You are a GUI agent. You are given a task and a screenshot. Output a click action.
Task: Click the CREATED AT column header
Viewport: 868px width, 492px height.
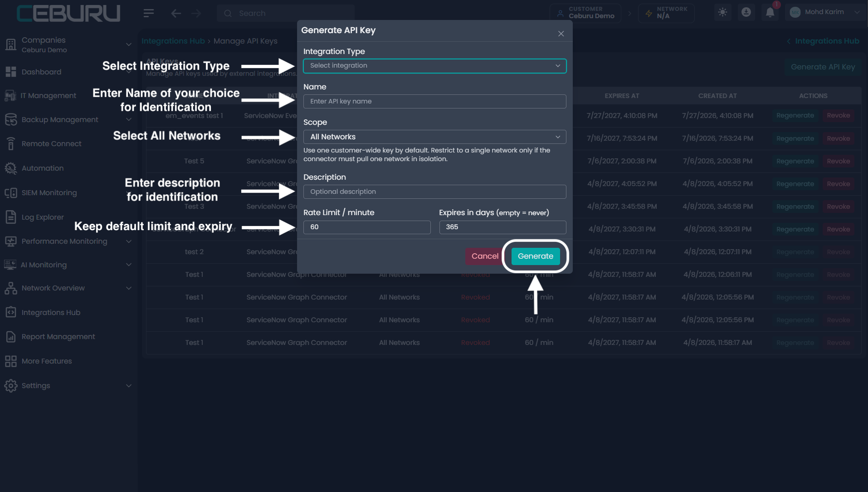(x=717, y=96)
